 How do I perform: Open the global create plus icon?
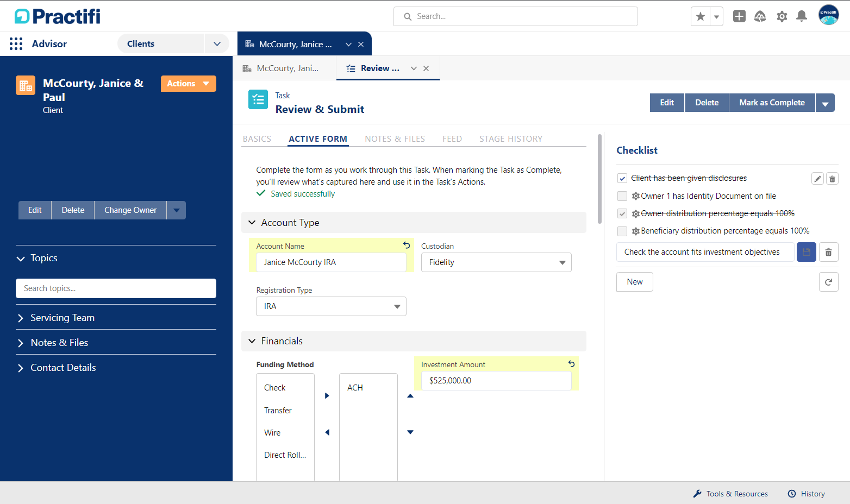(739, 16)
